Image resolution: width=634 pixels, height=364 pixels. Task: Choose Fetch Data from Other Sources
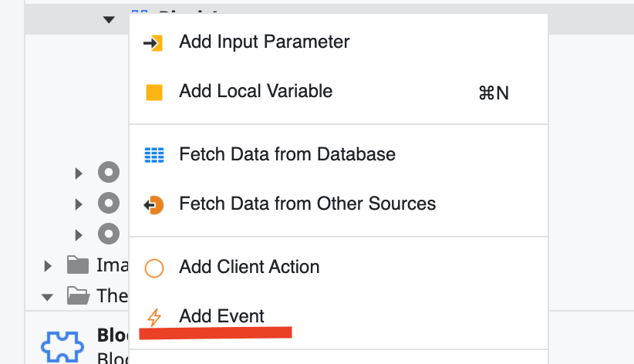307,204
